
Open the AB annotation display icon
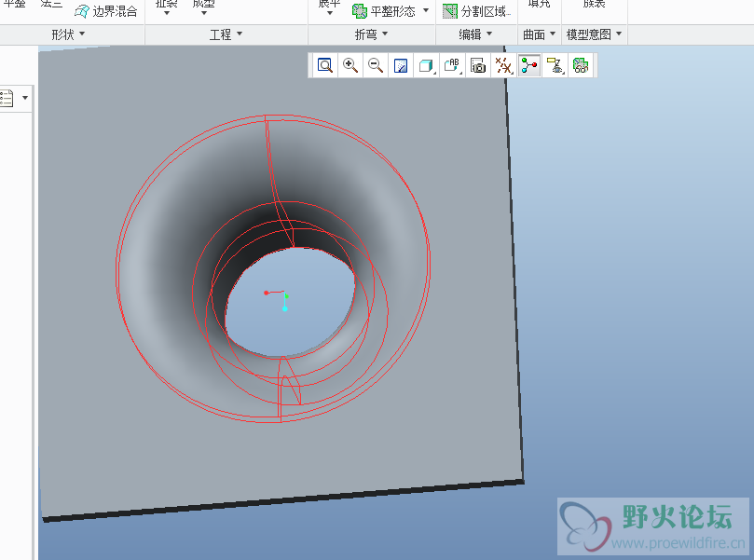click(452, 65)
